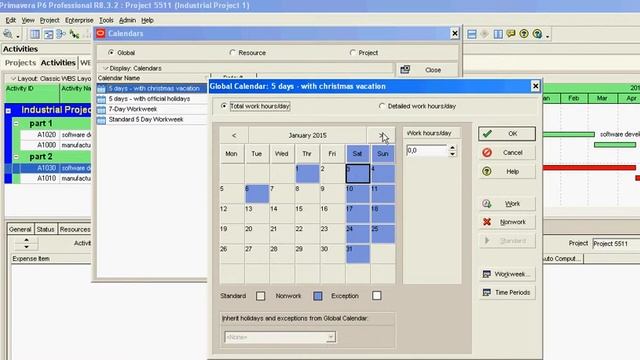Confirm calendar changes with OK

pos(507,134)
